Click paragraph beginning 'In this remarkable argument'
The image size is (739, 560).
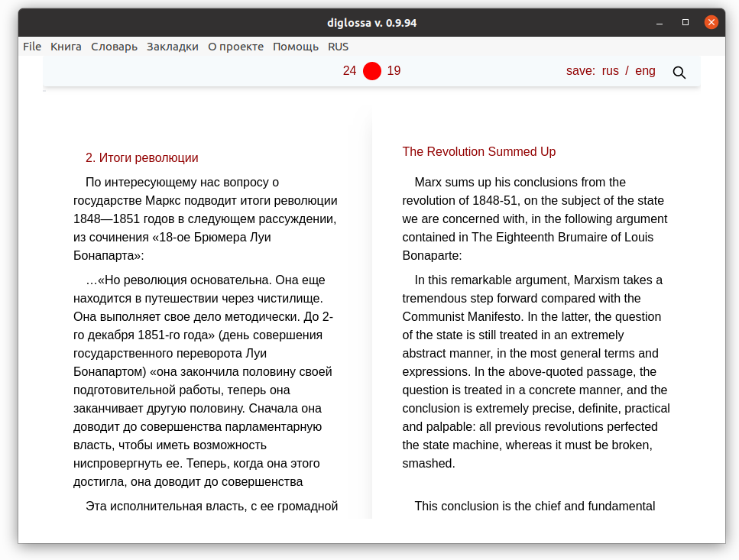coord(536,371)
